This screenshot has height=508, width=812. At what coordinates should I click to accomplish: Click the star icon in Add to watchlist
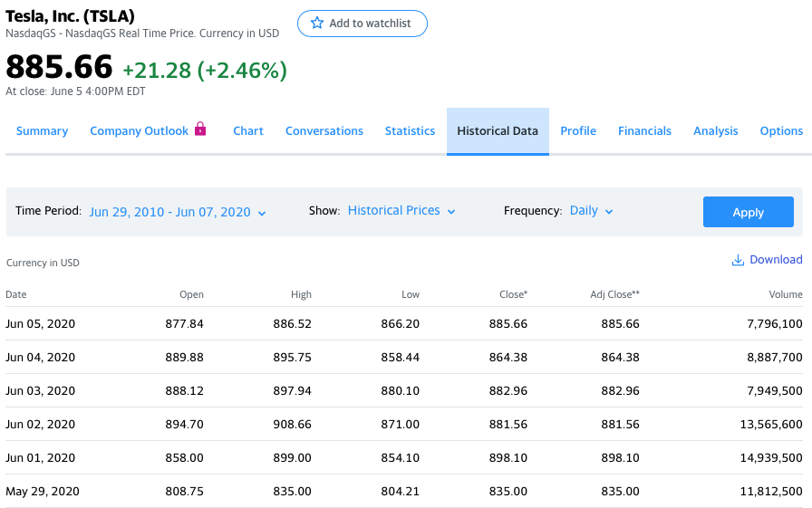317,23
